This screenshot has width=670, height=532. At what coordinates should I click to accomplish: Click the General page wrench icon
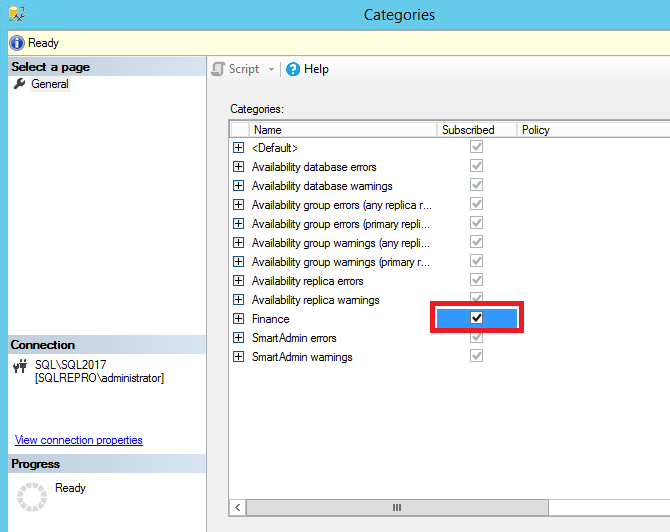pyautogui.click(x=19, y=84)
